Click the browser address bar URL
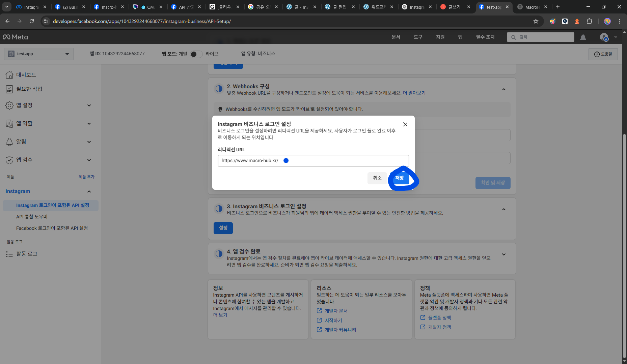 142,21
